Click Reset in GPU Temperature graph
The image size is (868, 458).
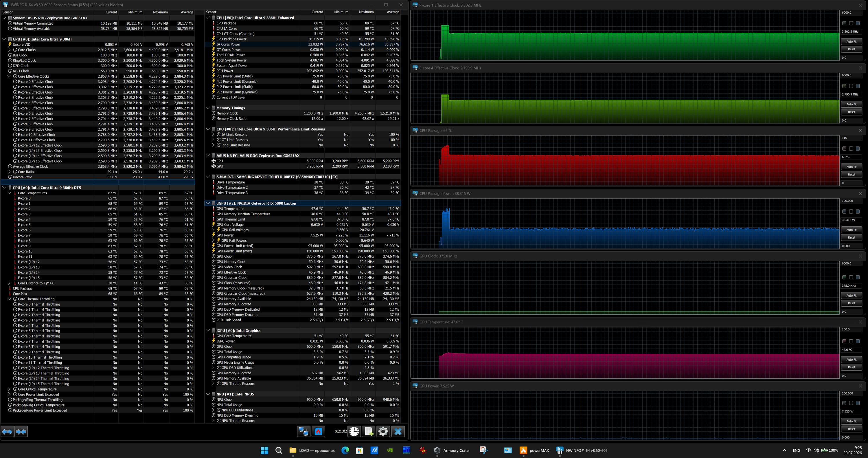(x=851, y=367)
